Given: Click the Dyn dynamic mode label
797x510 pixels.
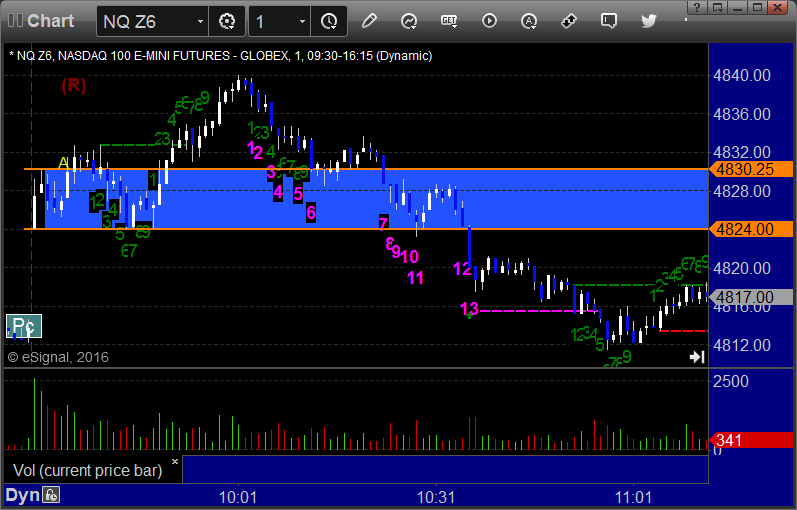Looking at the screenshot, I should coord(22,495).
